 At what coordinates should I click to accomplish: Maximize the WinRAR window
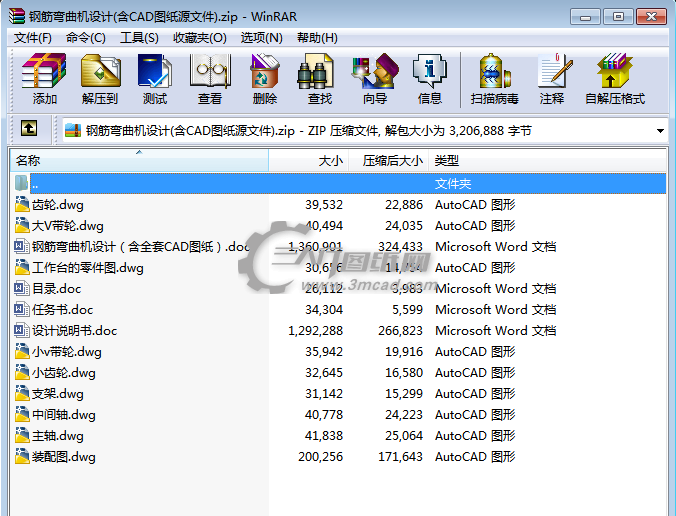pyautogui.click(x=618, y=17)
